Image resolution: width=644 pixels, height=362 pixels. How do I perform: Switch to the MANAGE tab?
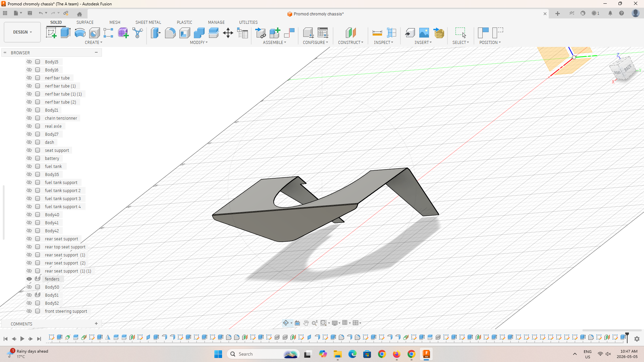216,22
